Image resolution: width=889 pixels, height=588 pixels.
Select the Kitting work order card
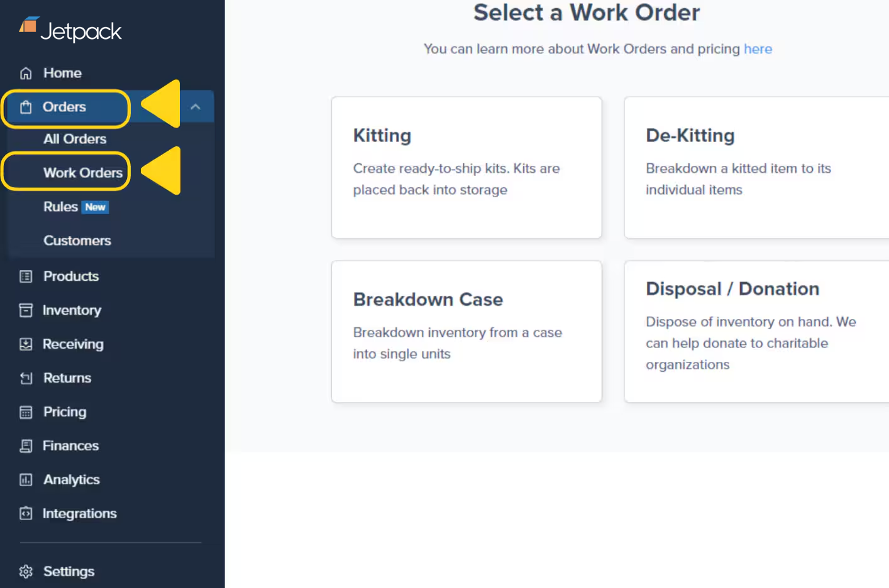(x=466, y=168)
